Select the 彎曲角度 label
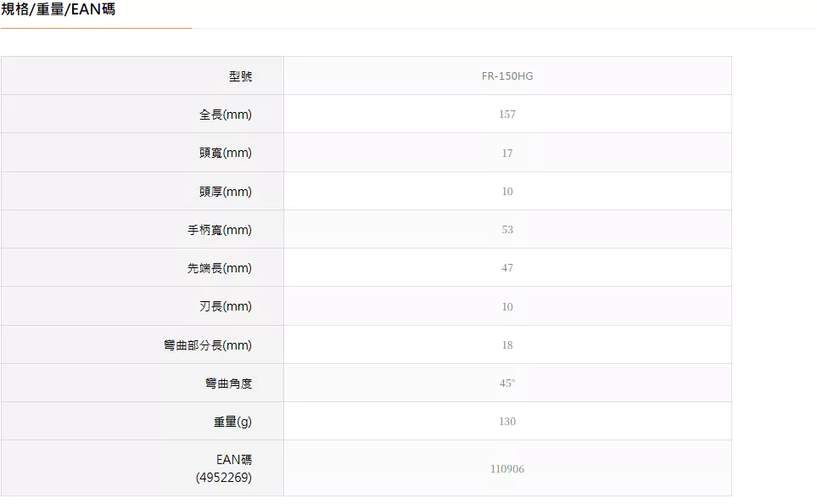Viewport: 817px width, 504px height. point(228,384)
